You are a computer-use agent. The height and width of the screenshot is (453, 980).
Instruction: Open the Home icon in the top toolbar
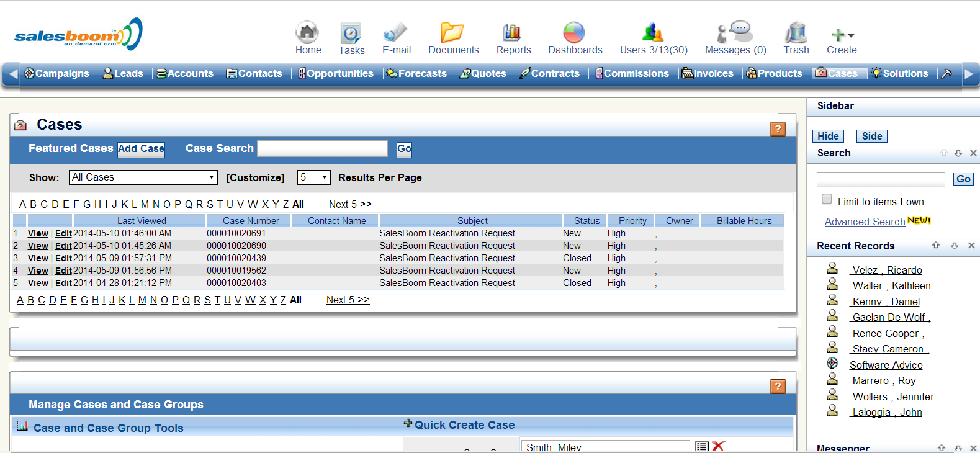[307, 32]
